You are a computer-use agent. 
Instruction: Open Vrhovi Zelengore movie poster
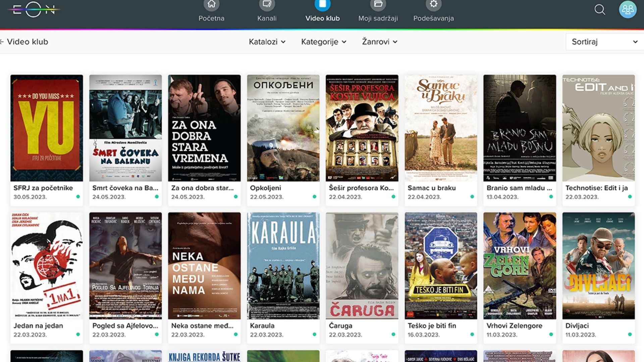click(x=520, y=265)
